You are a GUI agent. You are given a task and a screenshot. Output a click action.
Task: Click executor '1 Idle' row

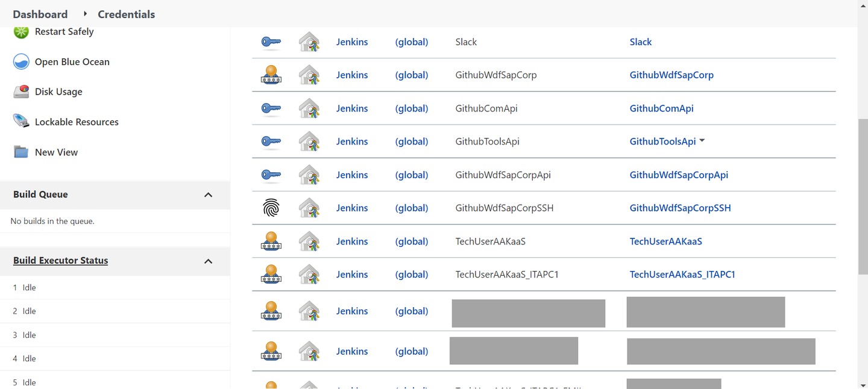115,287
